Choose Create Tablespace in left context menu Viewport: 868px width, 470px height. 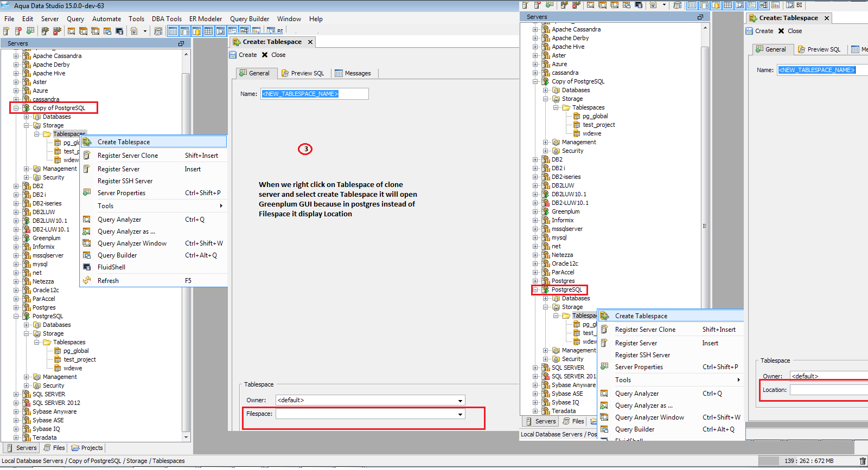pyautogui.click(x=154, y=142)
